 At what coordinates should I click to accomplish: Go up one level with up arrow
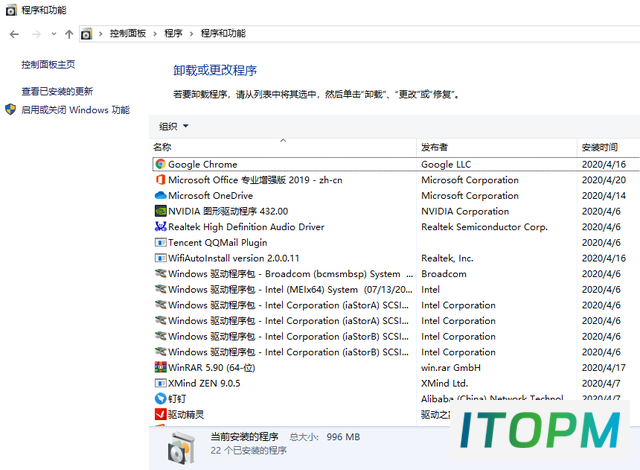(x=69, y=34)
